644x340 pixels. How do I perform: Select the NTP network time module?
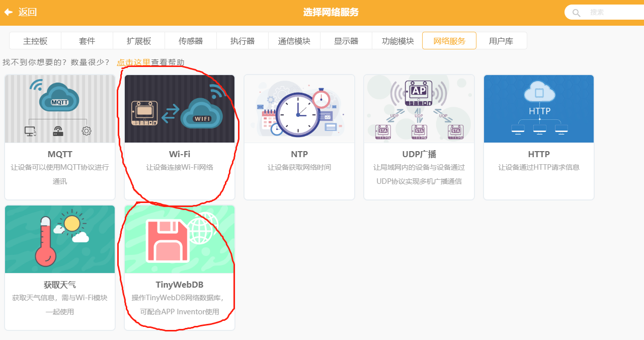coord(299,136)
